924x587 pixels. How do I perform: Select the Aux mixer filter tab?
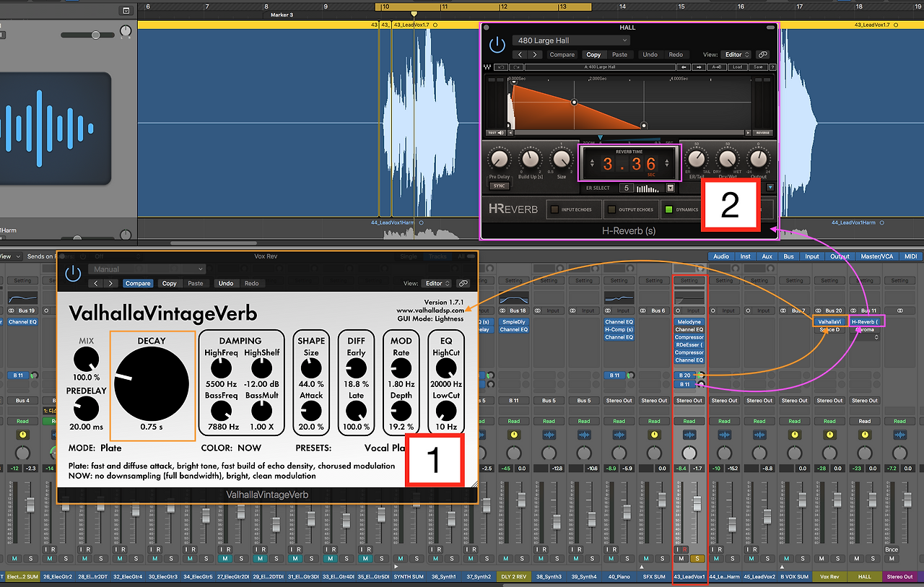click(x=767, y=256)
